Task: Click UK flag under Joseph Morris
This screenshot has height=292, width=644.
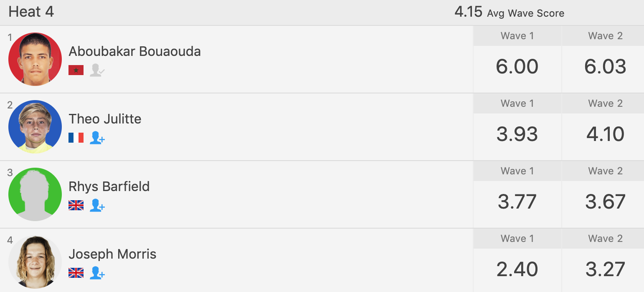Action: 76,273
